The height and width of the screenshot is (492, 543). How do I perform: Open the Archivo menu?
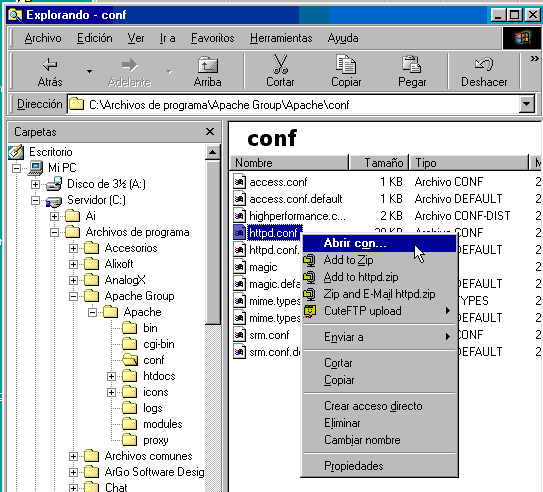click(x=43, y=38)
